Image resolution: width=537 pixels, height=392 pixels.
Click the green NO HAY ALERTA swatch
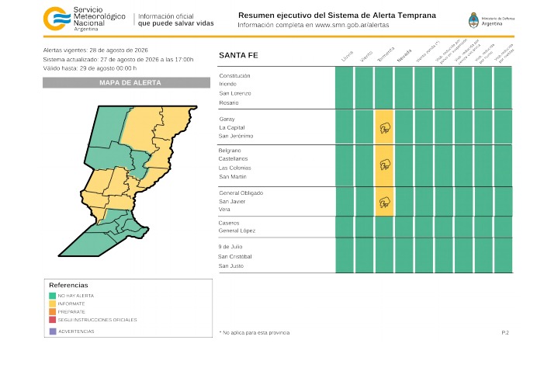click(53, 296)
